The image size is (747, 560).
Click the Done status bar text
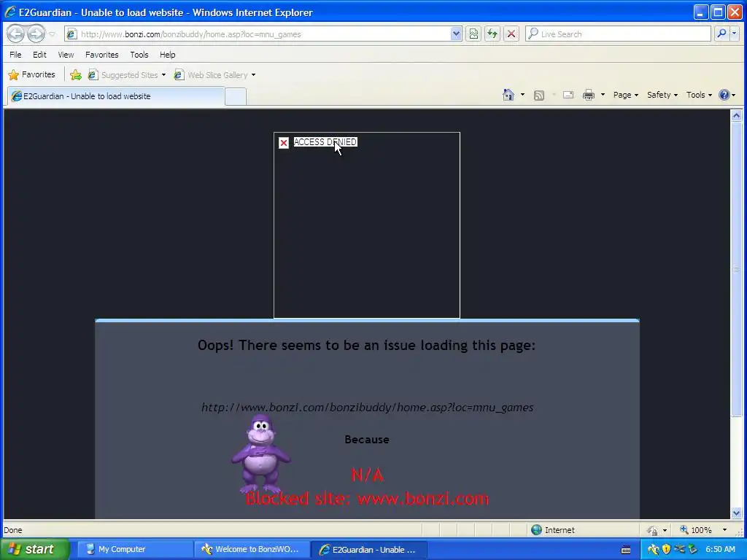[x=13, y=530]
